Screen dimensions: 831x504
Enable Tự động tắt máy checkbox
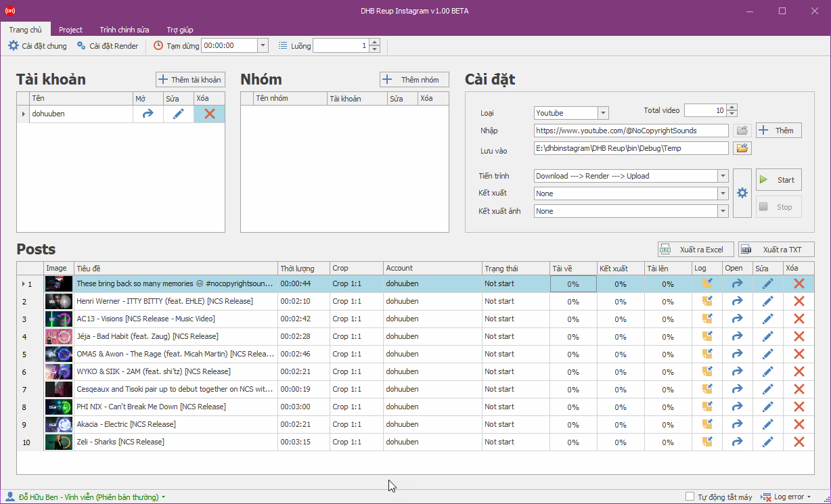coord(690,497)
